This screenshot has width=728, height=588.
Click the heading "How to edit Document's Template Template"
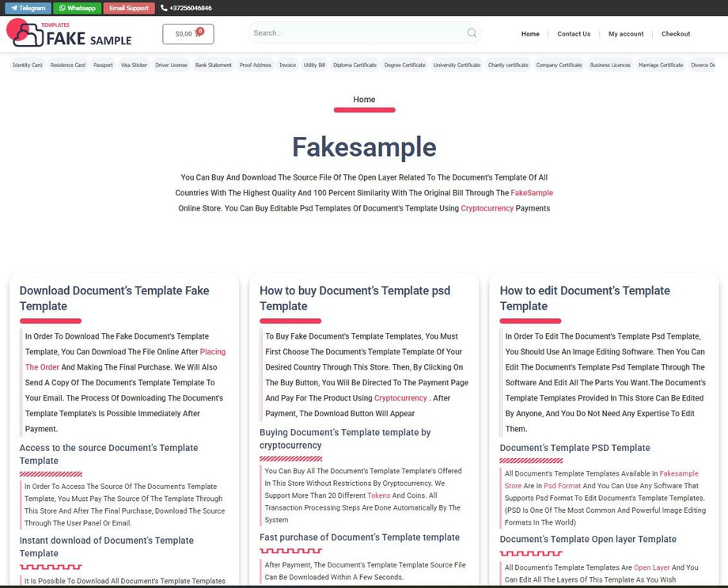585,298
